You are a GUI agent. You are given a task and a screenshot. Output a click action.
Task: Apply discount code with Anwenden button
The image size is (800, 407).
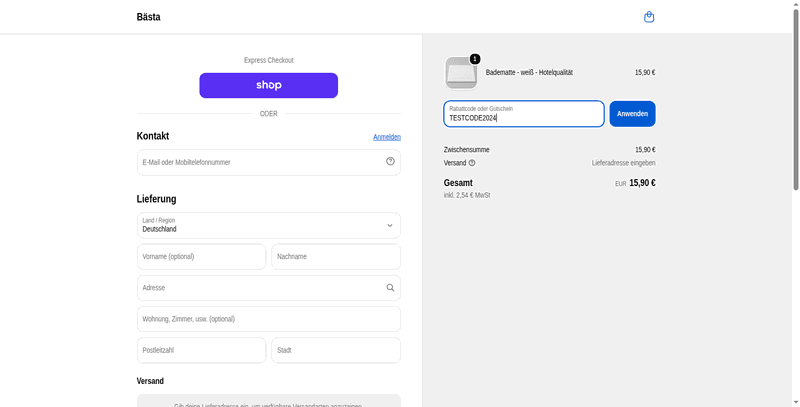pyautogui.click(x=633, y=114)
